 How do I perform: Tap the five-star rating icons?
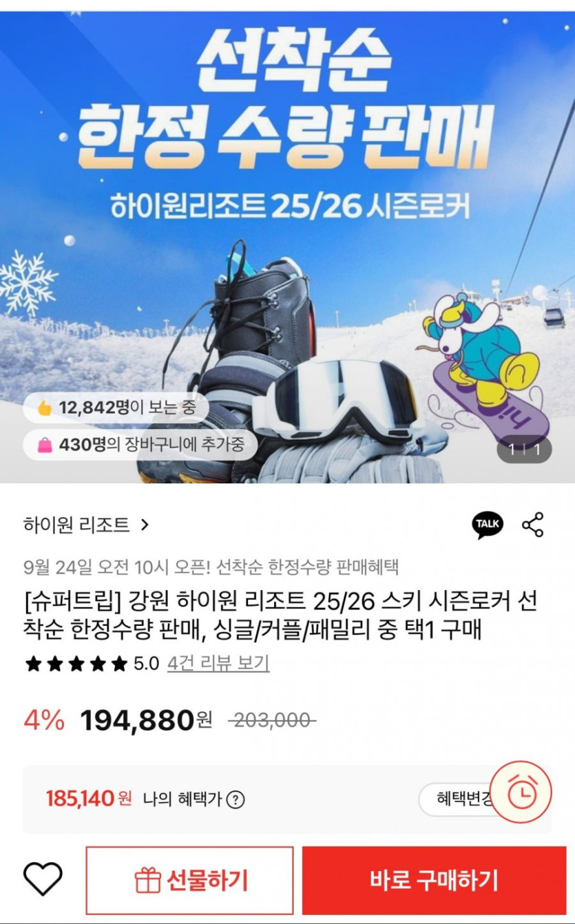76,664
